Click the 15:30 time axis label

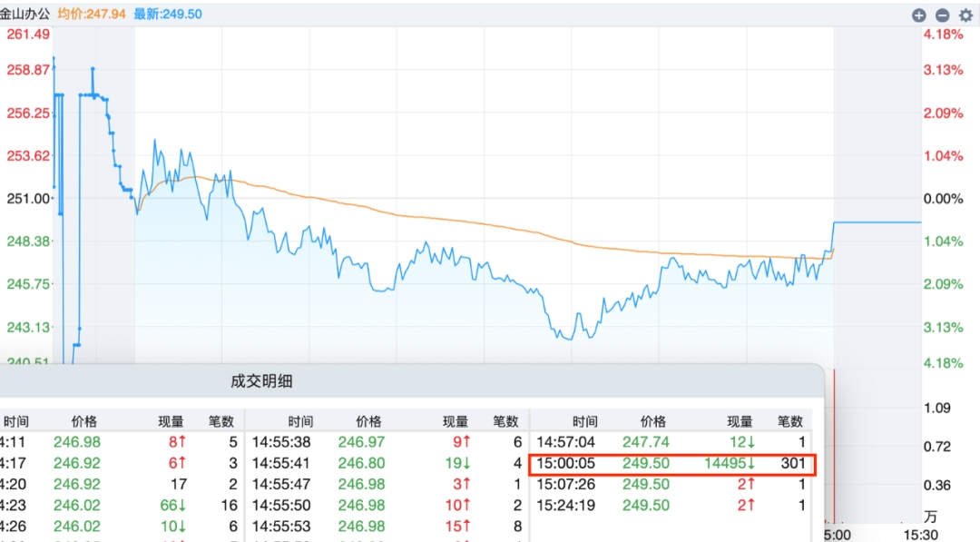tap(920, 535)
